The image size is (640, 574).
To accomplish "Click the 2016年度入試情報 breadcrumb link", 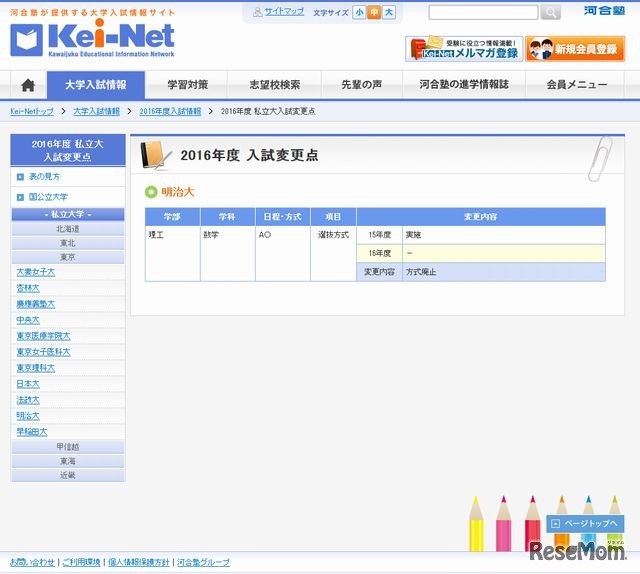I will coord(170,111).
